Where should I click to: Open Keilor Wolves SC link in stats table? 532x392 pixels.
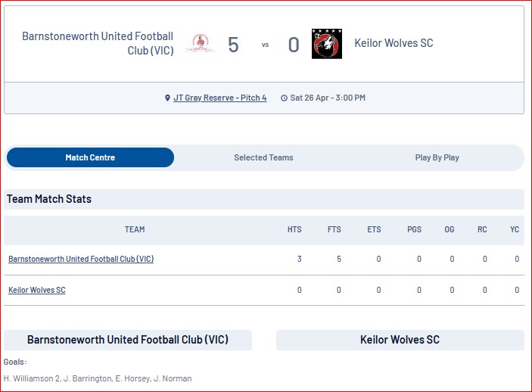[37, 290]
